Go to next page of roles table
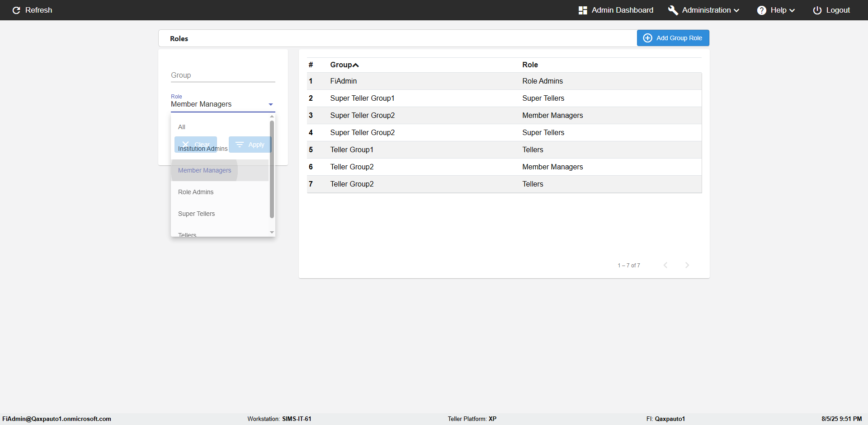The width and height of the screenshot is (868, 425). point(687,265)
